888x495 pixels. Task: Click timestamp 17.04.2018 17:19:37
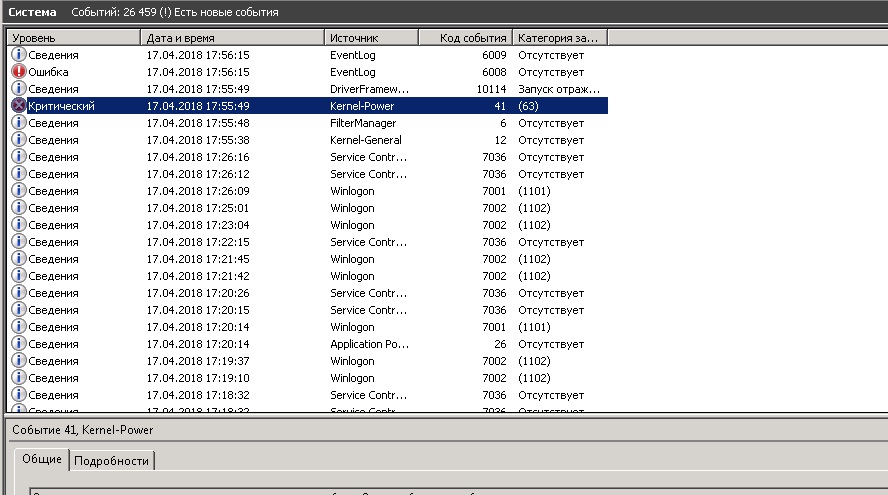pyautogui.click(x=198, y=361)
